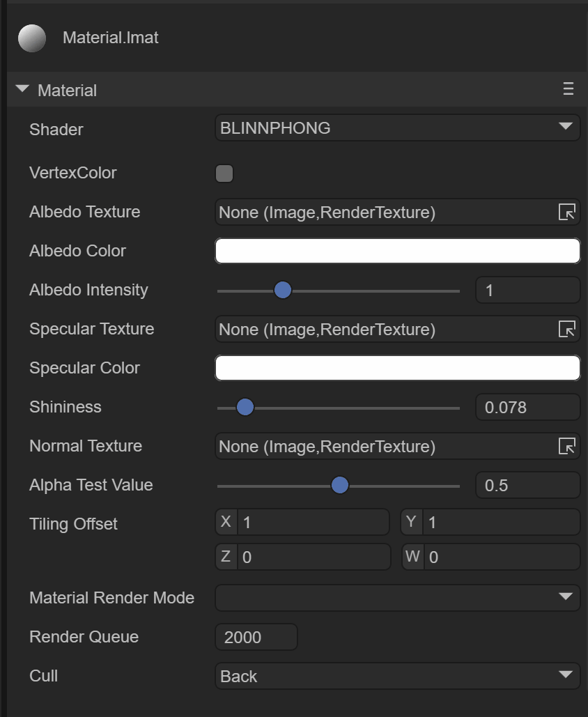The width and height of the screenshot is (588, 717).
Task: Pick a file for Normal Texture
Action: (x=567, y=447)
